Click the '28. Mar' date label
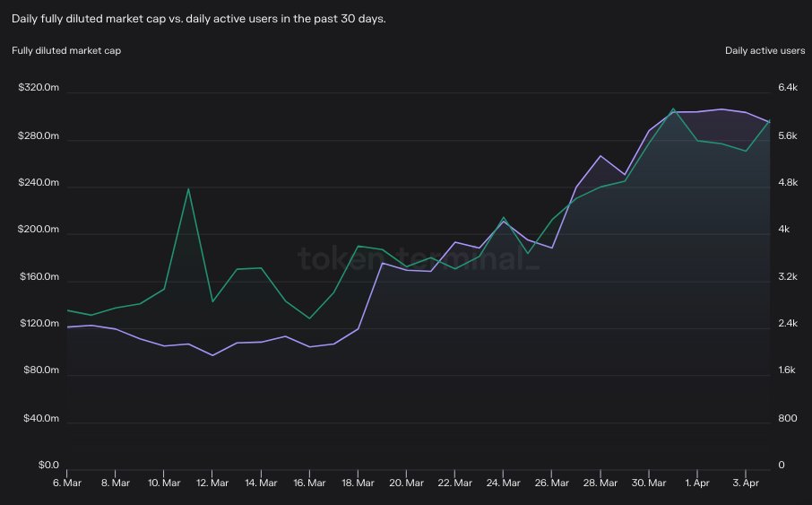The width and height of the screenshot is (812, 505). pyautogui.click(x=600, y=483)
